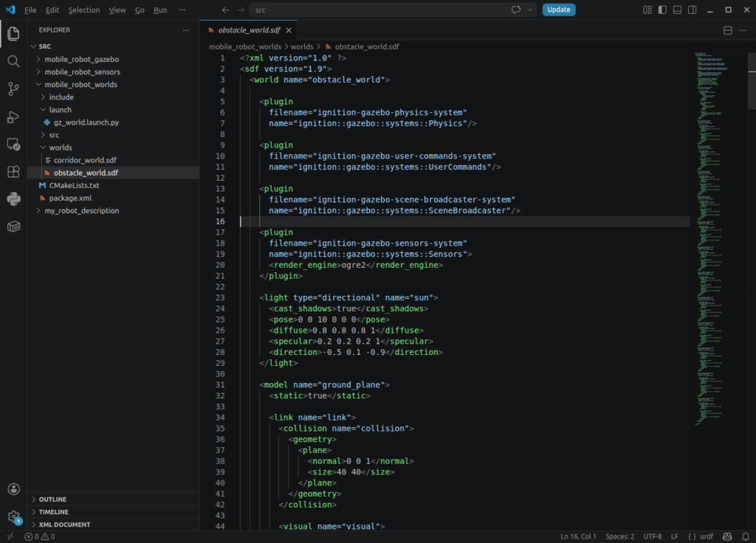The width and height of the screenshot is (756, 543).
Task: Click the worlds breadcrumb segment
Action: 302,46
